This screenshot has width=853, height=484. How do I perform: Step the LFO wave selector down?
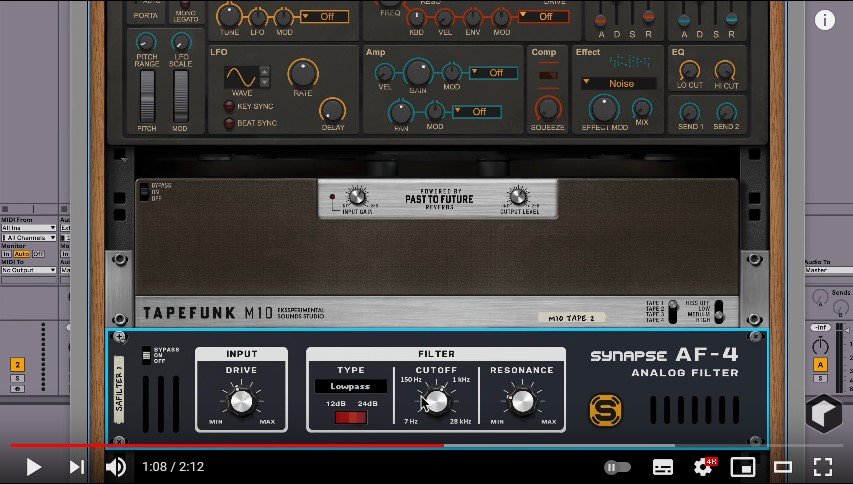(265, 82)
